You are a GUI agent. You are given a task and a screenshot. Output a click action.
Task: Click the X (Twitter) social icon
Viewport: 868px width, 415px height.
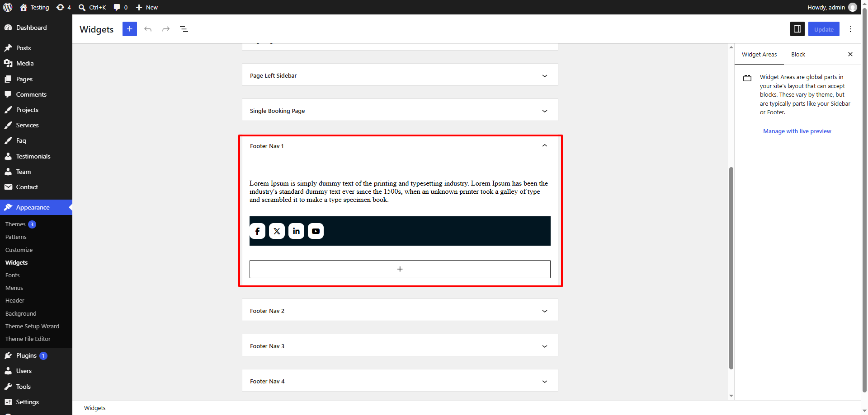tap(277, 231)
